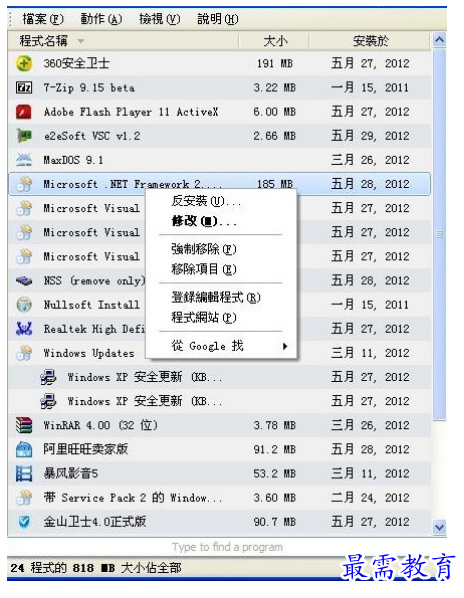Click the 91.2 MB size cell
464x598 pixels.
[x=275, y=449]
